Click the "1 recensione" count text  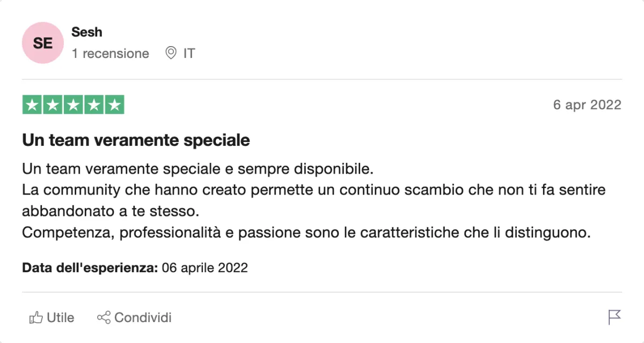coord(111,54)
